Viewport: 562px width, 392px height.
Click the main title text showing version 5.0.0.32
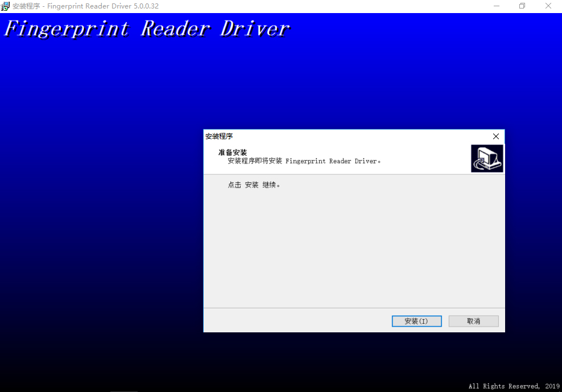pos(85,6)
